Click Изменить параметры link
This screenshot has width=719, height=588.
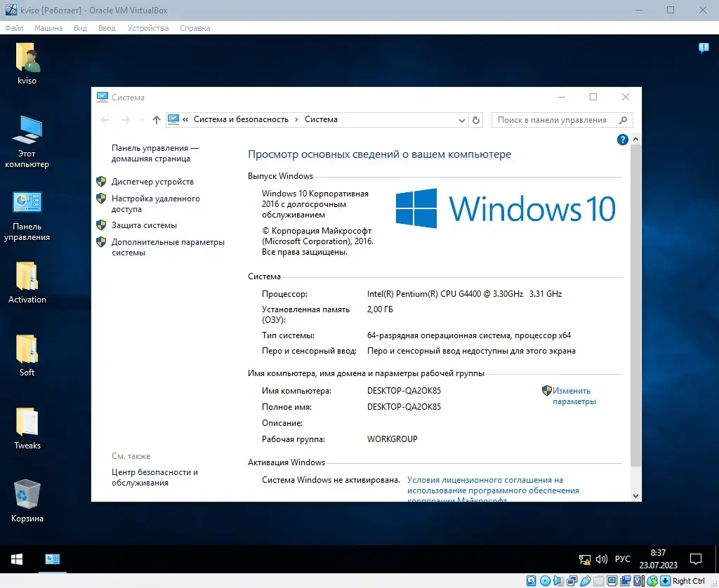pos(574,396)
